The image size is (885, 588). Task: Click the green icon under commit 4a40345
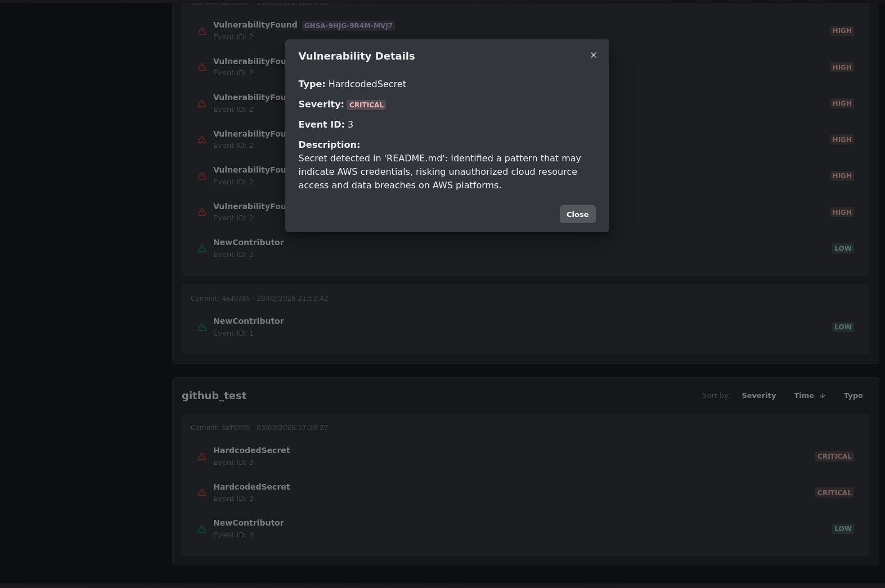click(x=202, y=327)
